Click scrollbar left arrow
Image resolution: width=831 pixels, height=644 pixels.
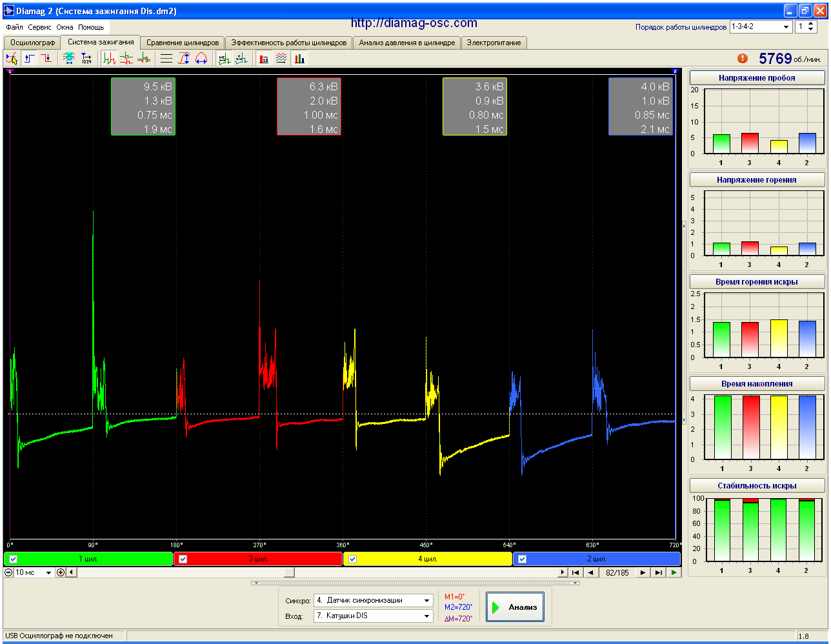[71, 572]
